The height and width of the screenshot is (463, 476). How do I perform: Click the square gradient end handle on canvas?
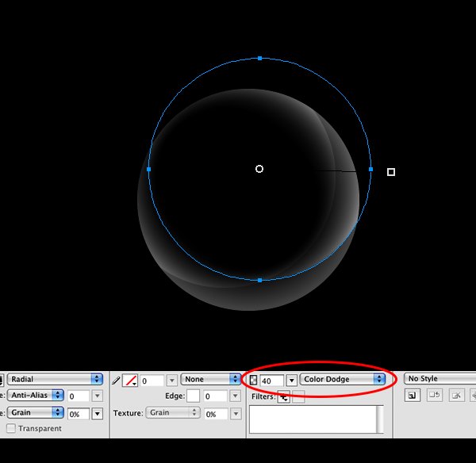(x=391, y=172)
